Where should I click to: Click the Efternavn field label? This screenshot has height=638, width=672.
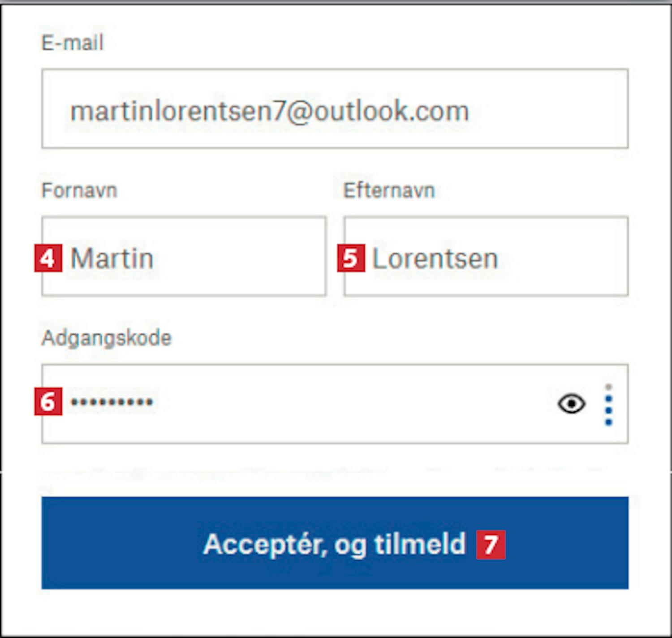pos(389,190)
